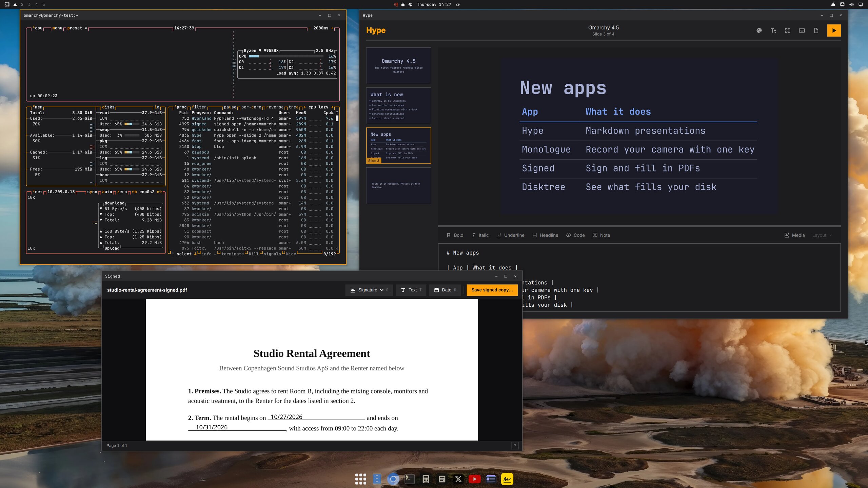Open the slide grid overview in Hype
868x488 pixels.
pos(788,30)
